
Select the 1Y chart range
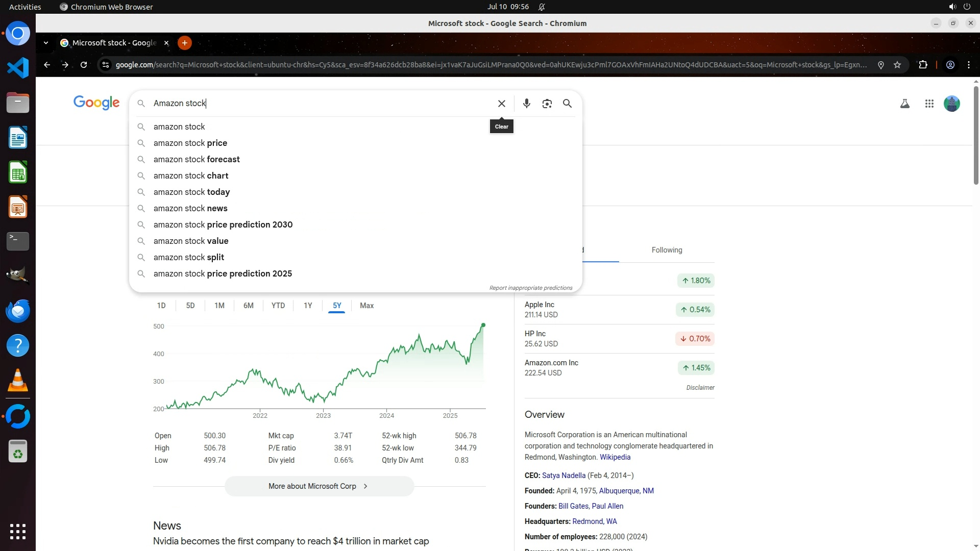(308, 306)
